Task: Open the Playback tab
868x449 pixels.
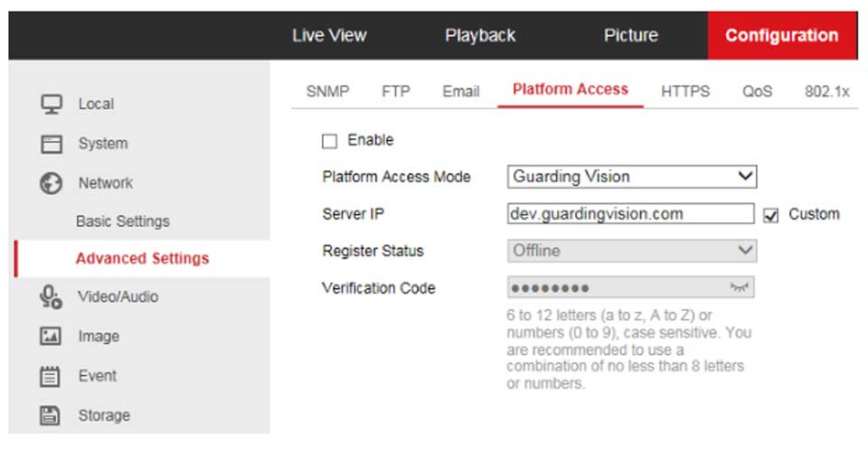Action: [x=480, y=36]
